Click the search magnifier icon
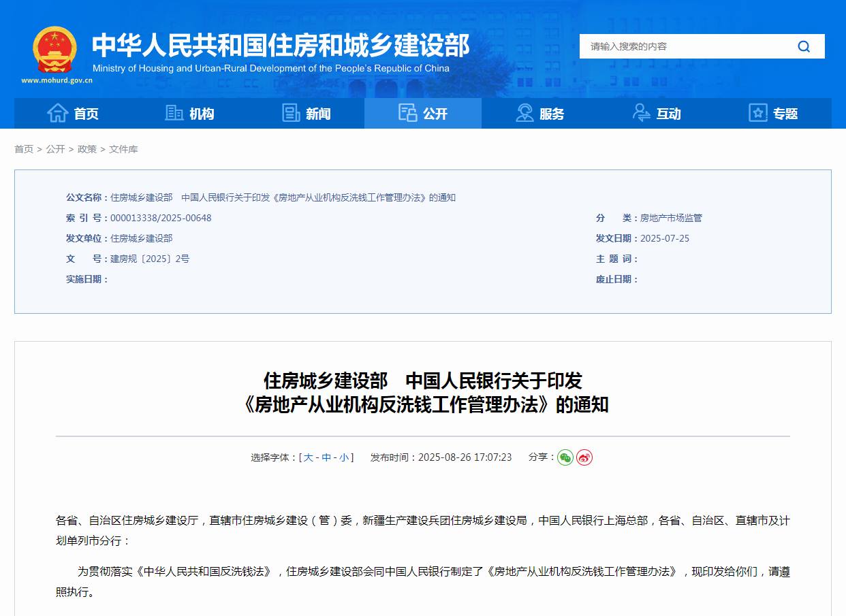 click(804, 46)
